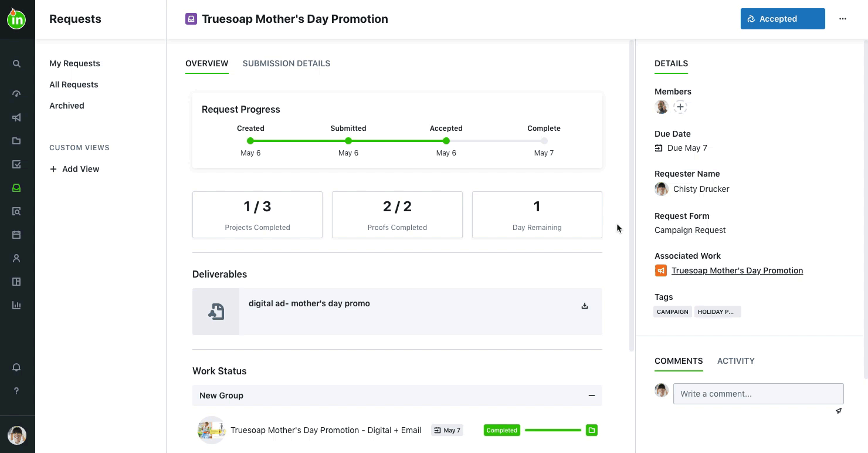Viewport: 868px width, 453px height.
Task: Click the Chisty Drucker requester name
Action: [x=701, y=189]
